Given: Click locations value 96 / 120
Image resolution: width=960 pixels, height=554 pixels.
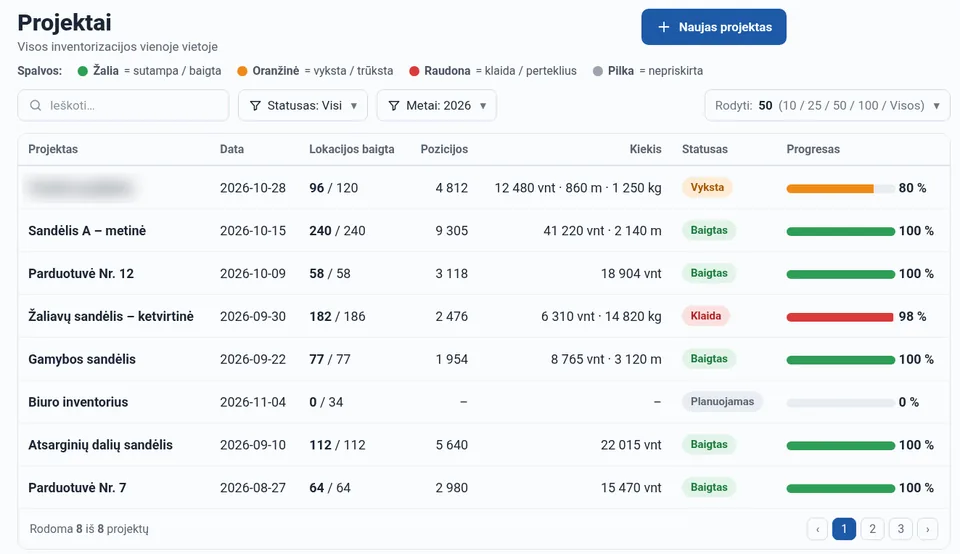Looking at the screenshot, I should (x=334, y=188).
